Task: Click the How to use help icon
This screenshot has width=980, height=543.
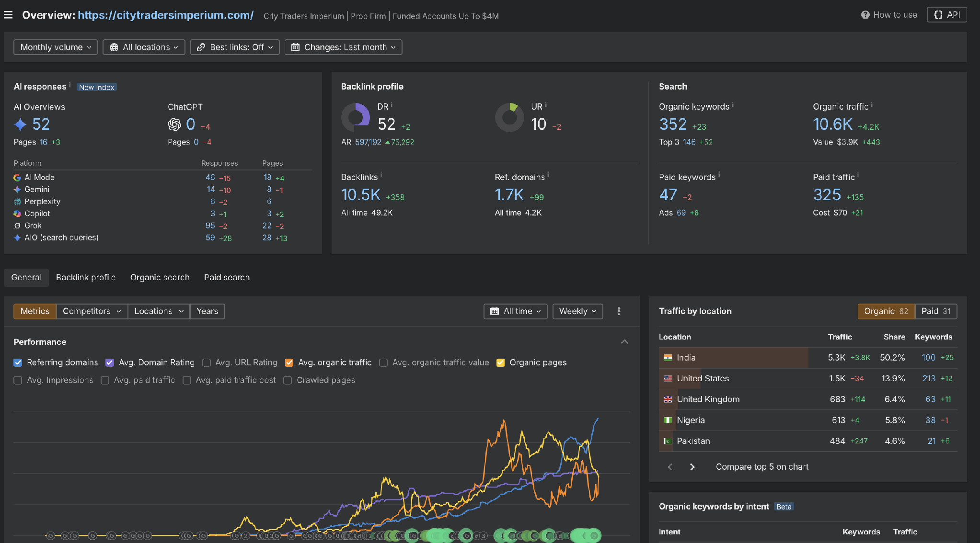Action: click(865, 15)
